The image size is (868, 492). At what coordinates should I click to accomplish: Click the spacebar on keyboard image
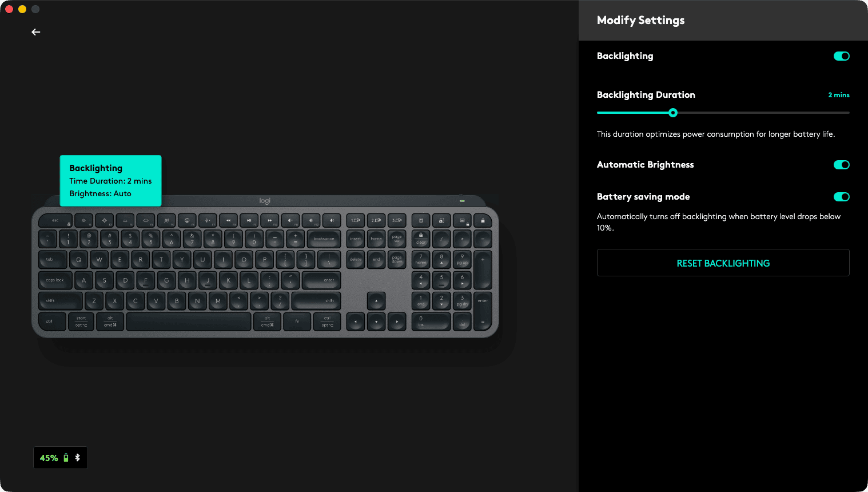[x=189, y=322]
